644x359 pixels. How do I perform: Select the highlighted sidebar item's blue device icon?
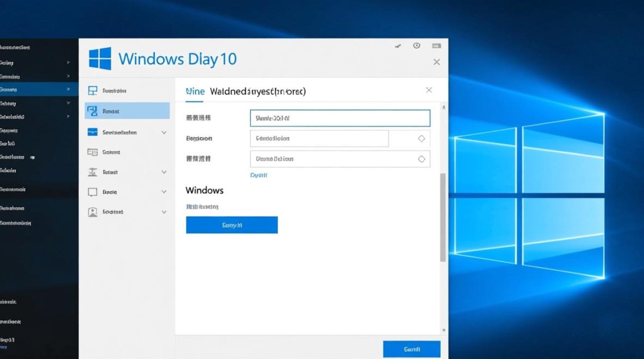(x=92, y=111)
